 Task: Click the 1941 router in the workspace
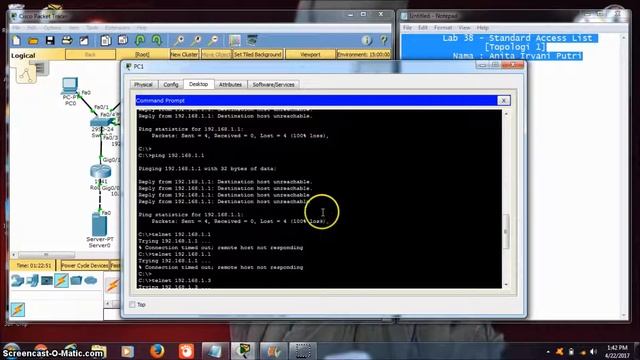pos(101,171)
